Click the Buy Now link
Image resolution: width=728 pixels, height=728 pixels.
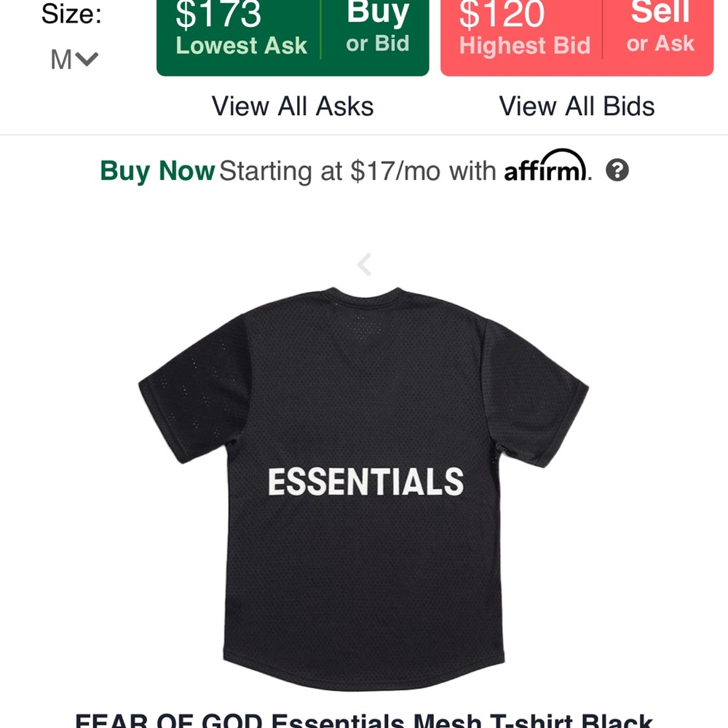[x=157, y=170]
